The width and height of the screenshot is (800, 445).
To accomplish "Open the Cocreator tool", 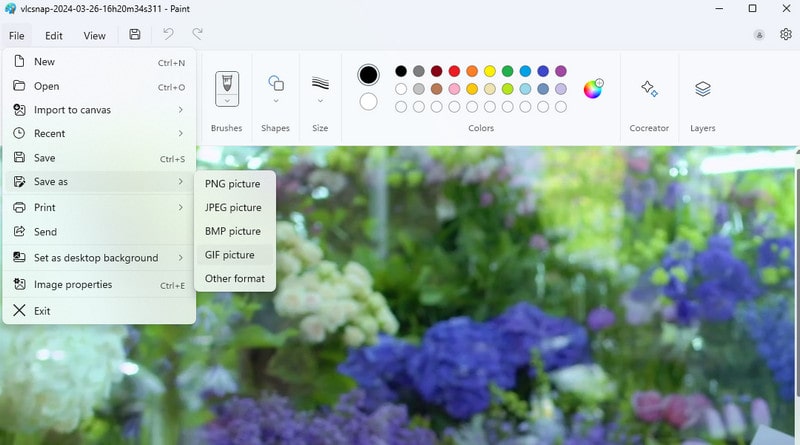I will pos(649,89).
